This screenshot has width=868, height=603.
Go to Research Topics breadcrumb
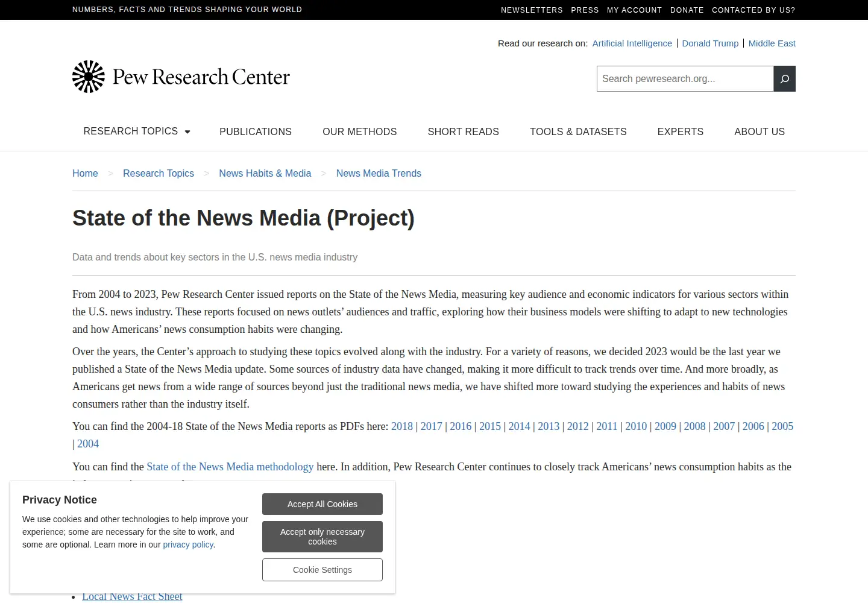coord(159,173)
